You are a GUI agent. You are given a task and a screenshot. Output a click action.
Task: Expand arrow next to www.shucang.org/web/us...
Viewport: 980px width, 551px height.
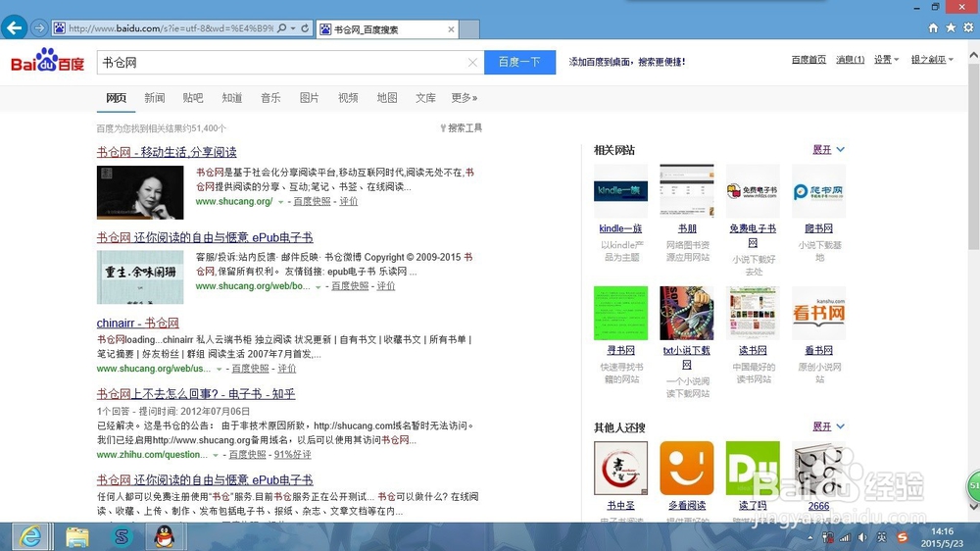tap(219, 369)
